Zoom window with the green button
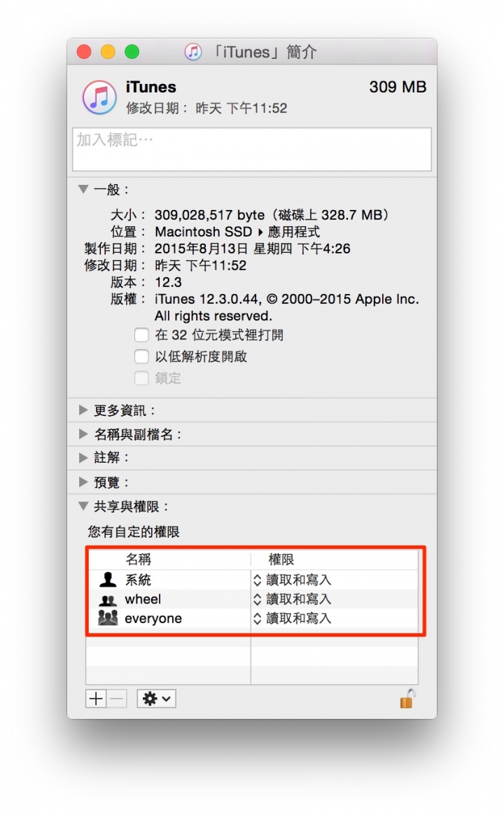The image size is (504, 815). pyautogui.click(x=132, y=51)
